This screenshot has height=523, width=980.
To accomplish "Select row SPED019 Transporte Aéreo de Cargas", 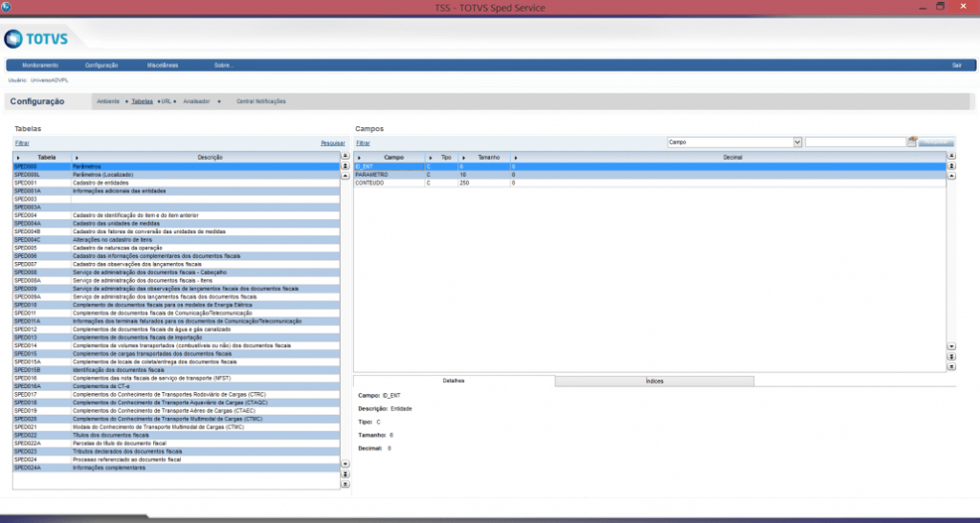I will pos(176,411).
